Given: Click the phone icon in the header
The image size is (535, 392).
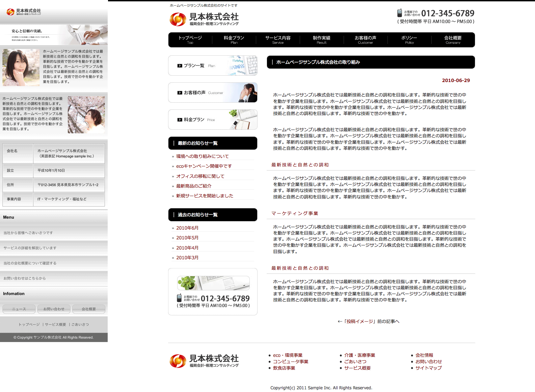Looking at the screenshot, I should pos(400,13).
